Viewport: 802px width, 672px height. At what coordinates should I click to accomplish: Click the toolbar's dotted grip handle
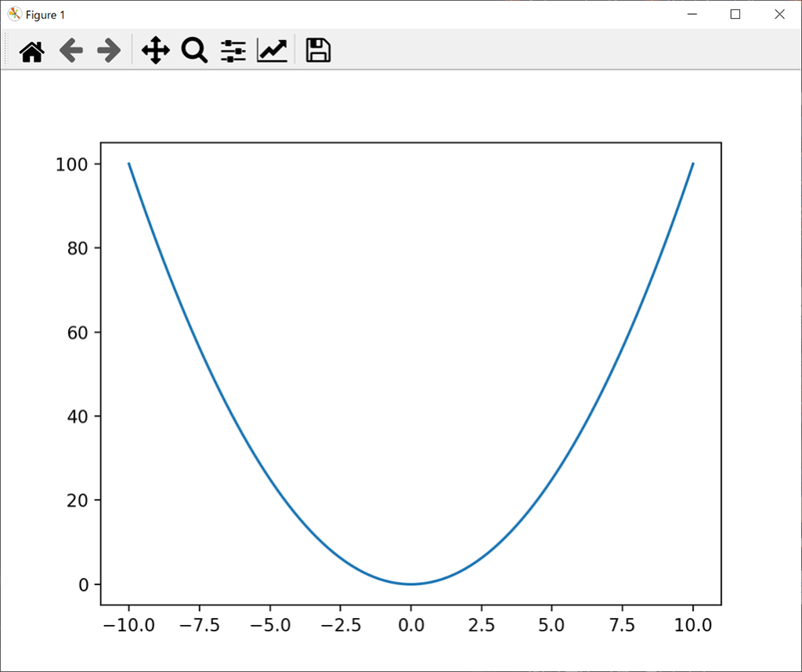pos(7,52)
